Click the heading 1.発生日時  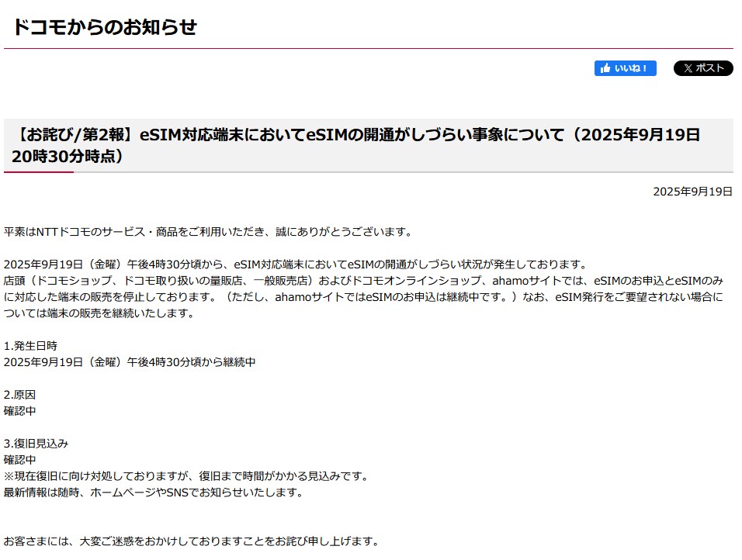coord(30,346)
